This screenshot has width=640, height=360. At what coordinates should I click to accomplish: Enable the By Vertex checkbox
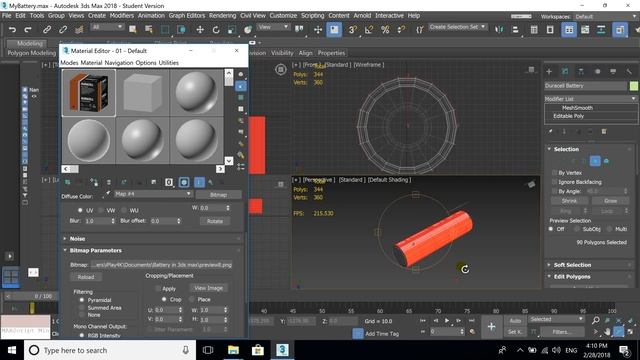[554, 173]
